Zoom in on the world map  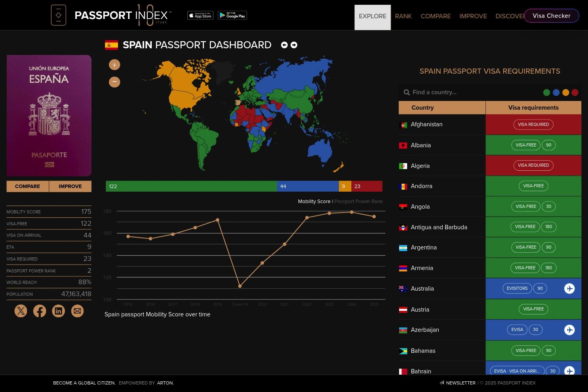(114, 65)
